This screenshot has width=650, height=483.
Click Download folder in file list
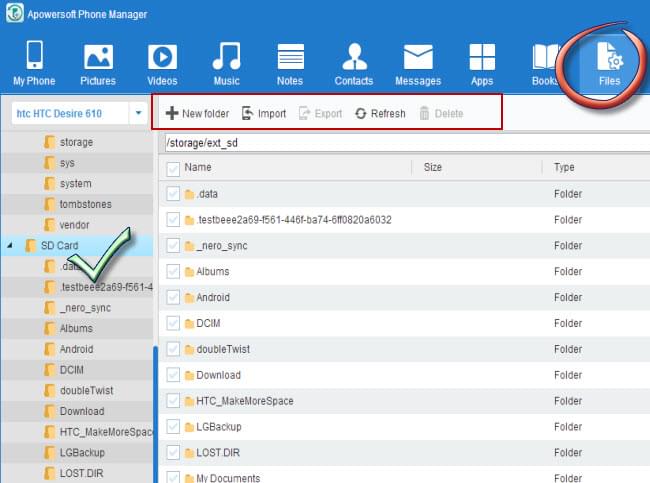(218, 375)
